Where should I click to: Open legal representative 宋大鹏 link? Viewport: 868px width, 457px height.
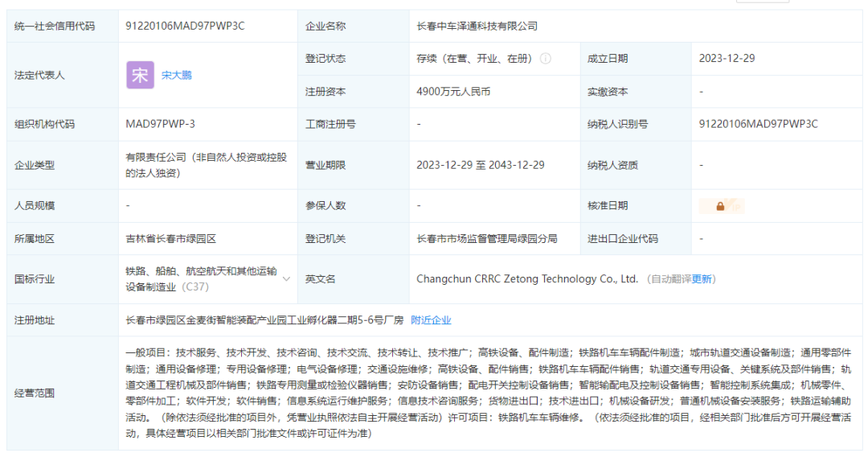point(177,76)
